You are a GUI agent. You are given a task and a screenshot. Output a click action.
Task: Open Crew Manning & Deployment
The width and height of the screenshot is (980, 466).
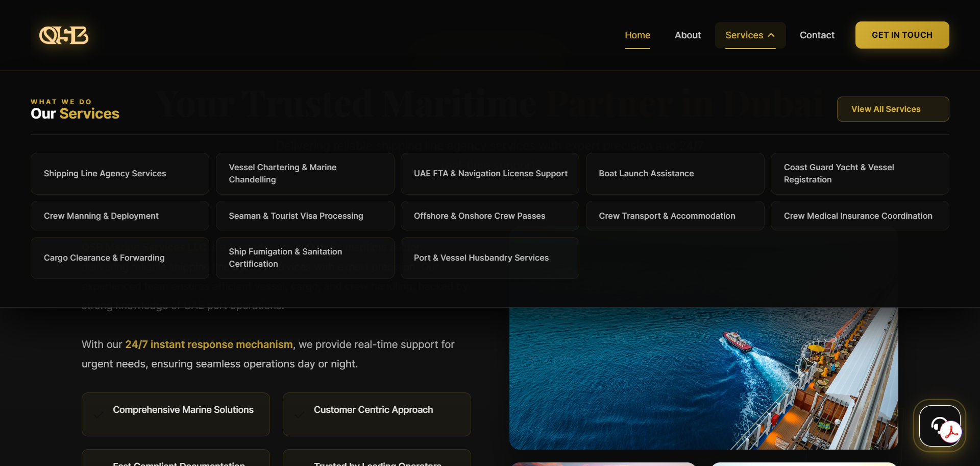(120, 216)
